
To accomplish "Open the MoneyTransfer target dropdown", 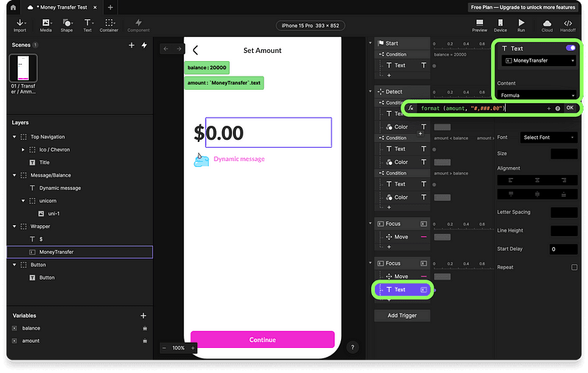I will [x=539, y=61].
